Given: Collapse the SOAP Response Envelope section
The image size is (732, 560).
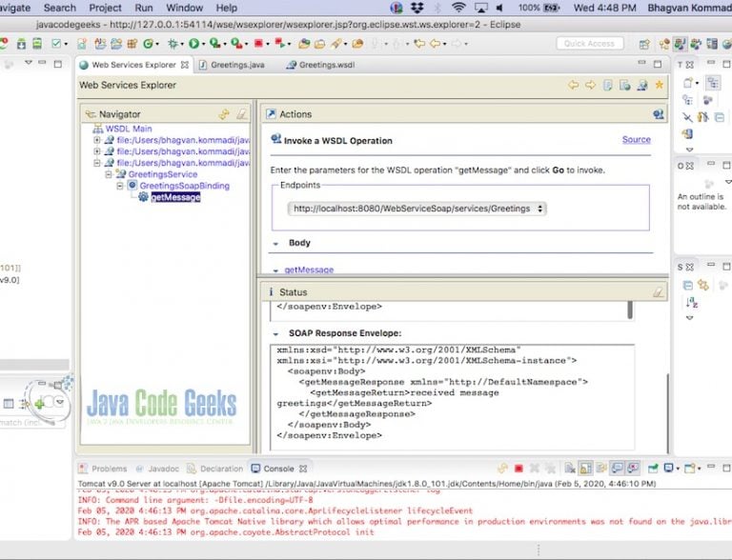Looking at the screenshot, I should pyautogui.click(x=275, y=333).
